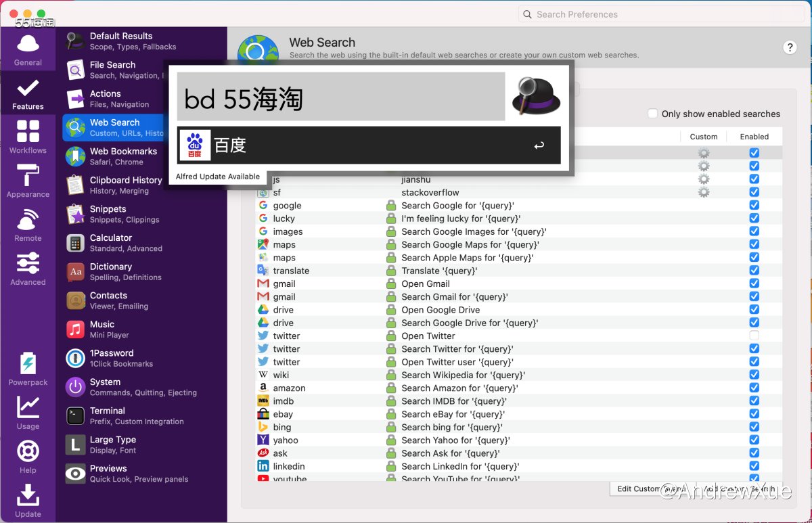Click the Search Preferences field
Screen dimensions: 812x523
tap(661, 14)
